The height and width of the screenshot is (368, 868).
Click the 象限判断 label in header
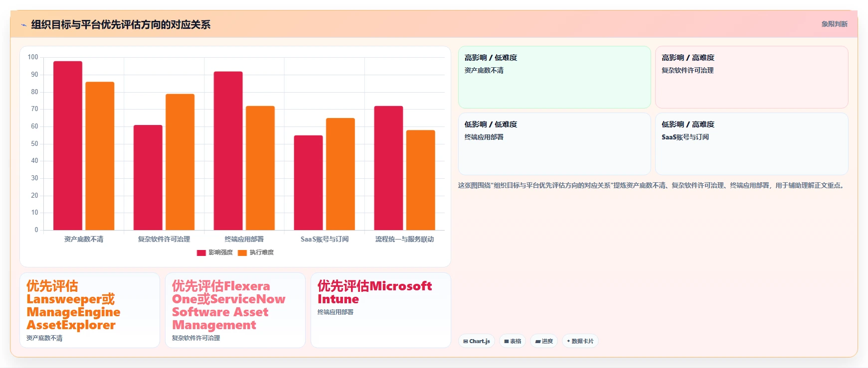coord(834,24)
